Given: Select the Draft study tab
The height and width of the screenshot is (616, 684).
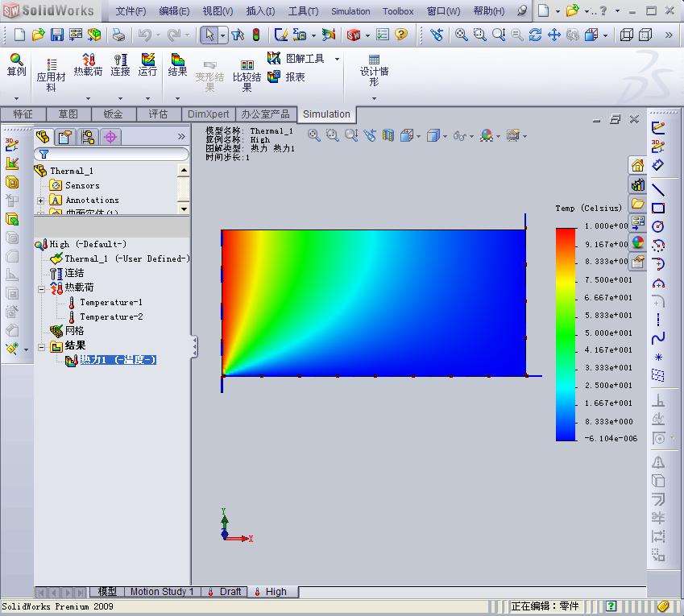Looking at the screenshot, I should click(225, 592).
